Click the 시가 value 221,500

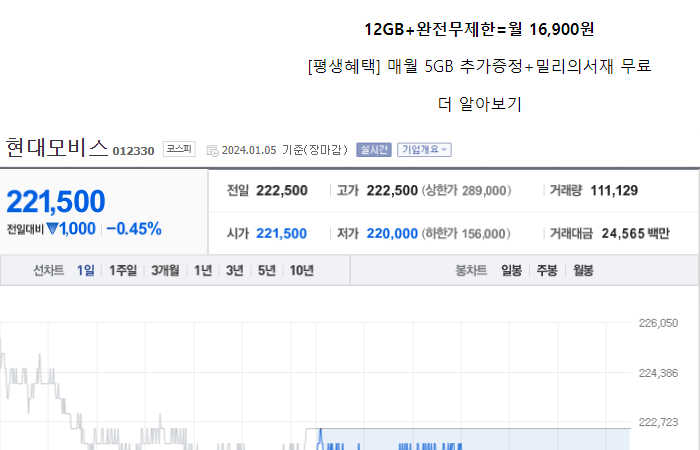(x=281, y=233)
